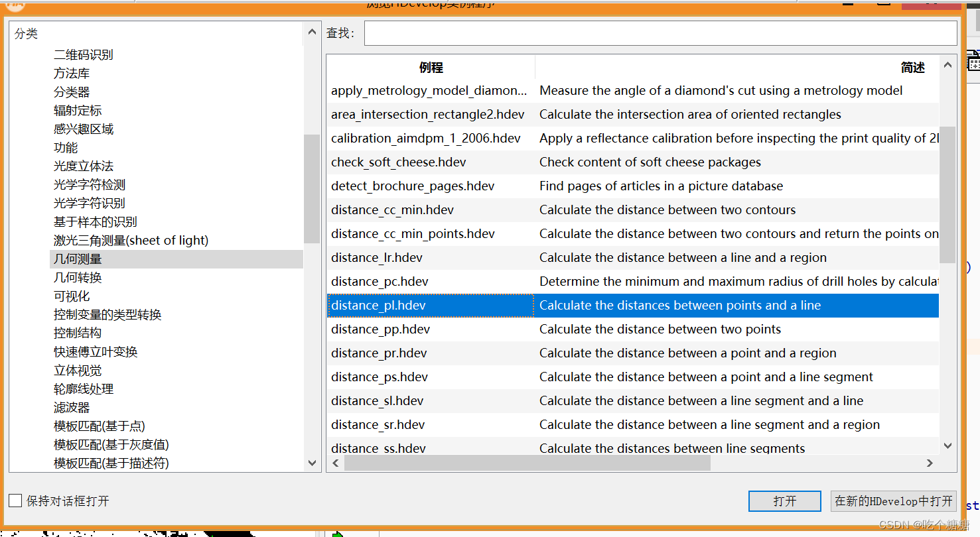Image resolution: width=980 pixels, height=537 pixels.
Task: Click example table horizontal scroll left arrow
Action: 336,463
